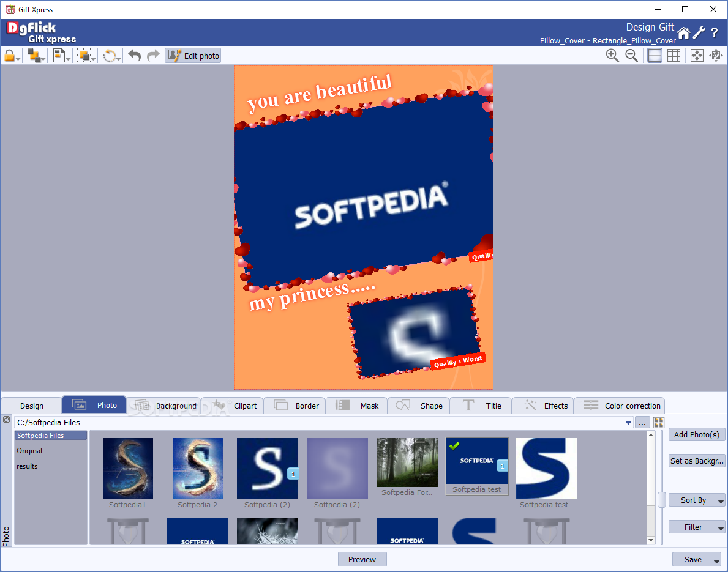
Task: Open the lock tool dropdown arrow
Action: tap(18, 59)
